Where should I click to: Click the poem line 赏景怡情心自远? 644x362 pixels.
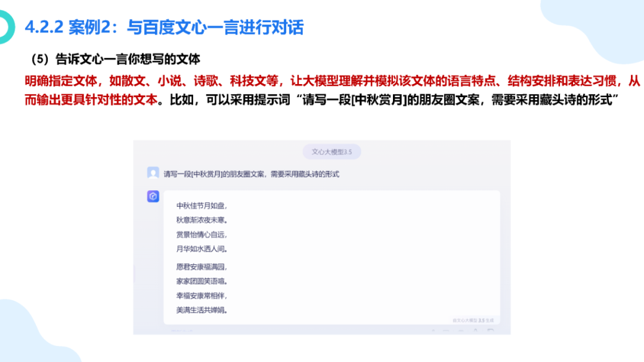pyautogui.click(x=202, y=234)
